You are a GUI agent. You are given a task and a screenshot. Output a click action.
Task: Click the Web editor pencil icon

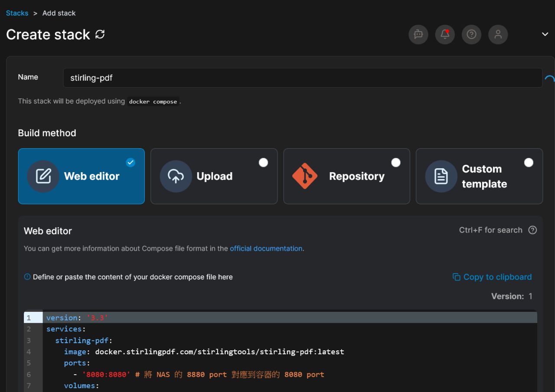43,176
